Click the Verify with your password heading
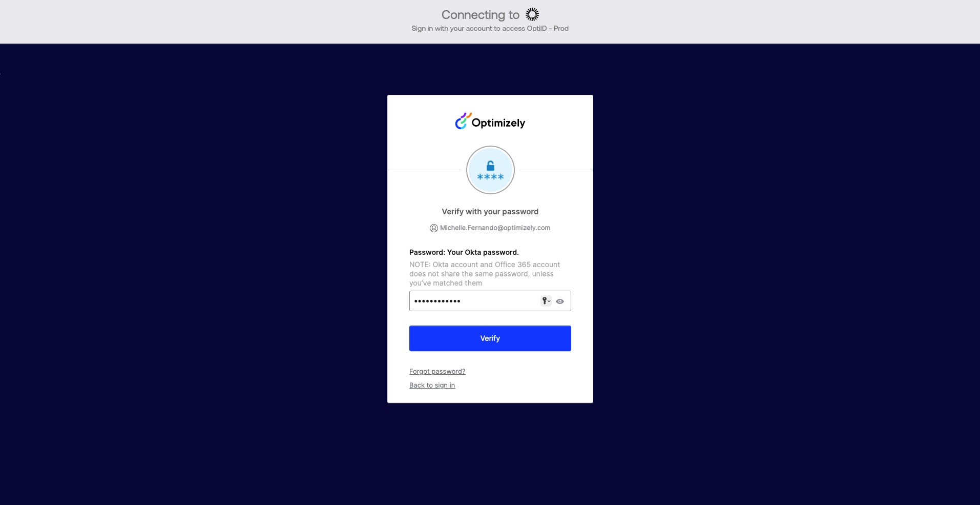 tap(490, 212)
